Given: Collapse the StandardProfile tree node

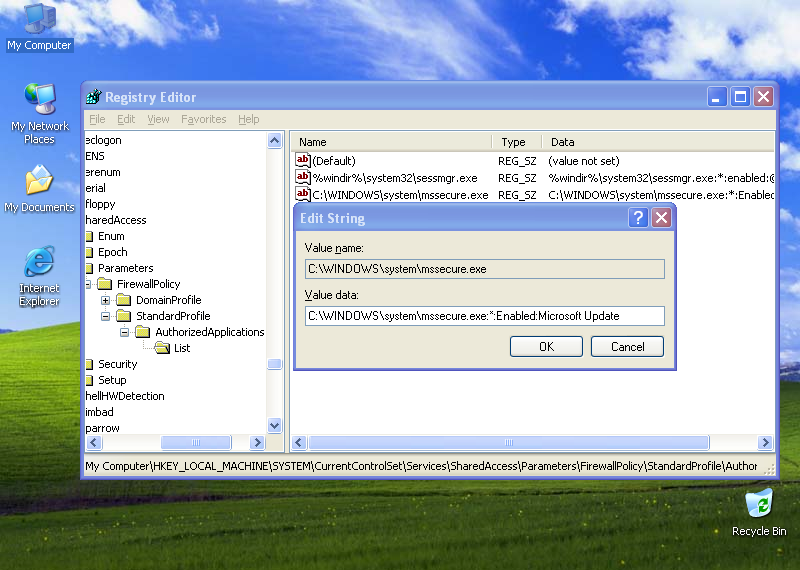Looking at the screenshot, I should click(x=105, y=316).
